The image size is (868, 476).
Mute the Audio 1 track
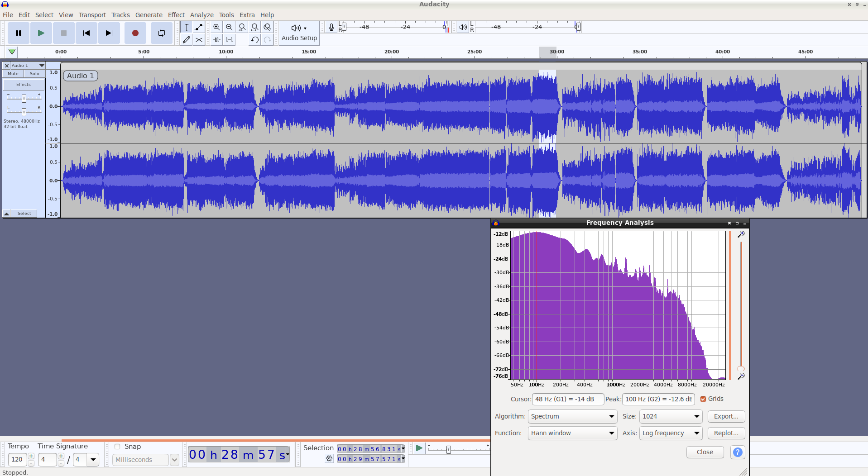click(13, 74)
